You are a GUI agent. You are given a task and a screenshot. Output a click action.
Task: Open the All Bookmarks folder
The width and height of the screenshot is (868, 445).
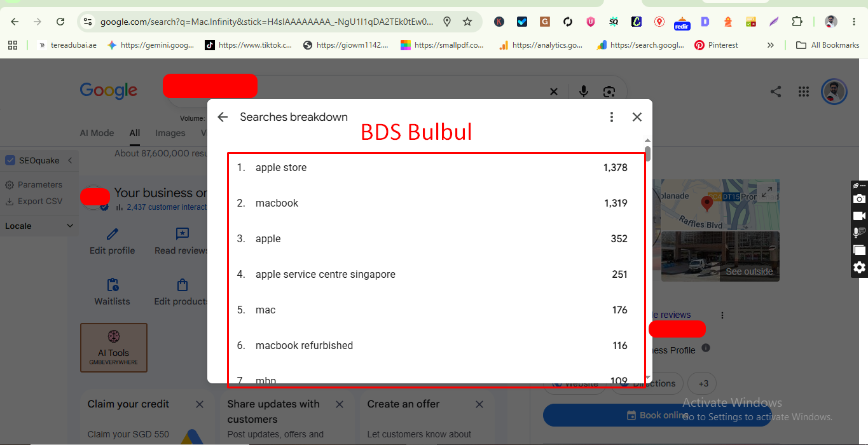click(828, 45)
